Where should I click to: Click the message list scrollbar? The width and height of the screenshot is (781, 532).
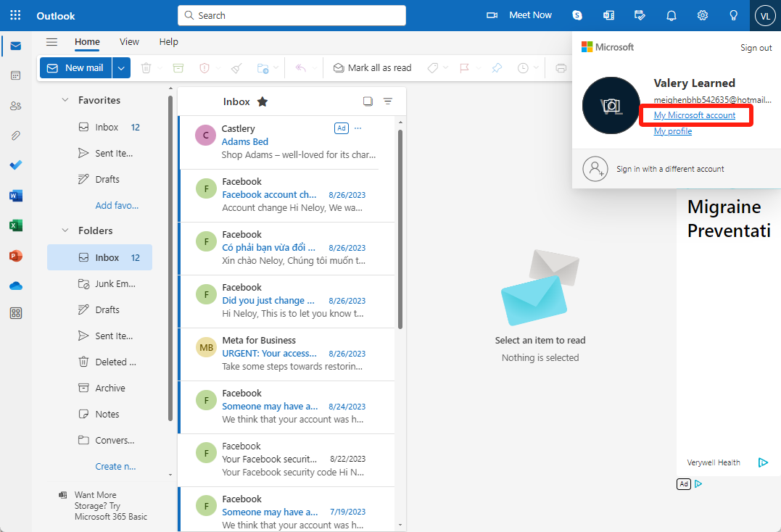tap(400, 229)
